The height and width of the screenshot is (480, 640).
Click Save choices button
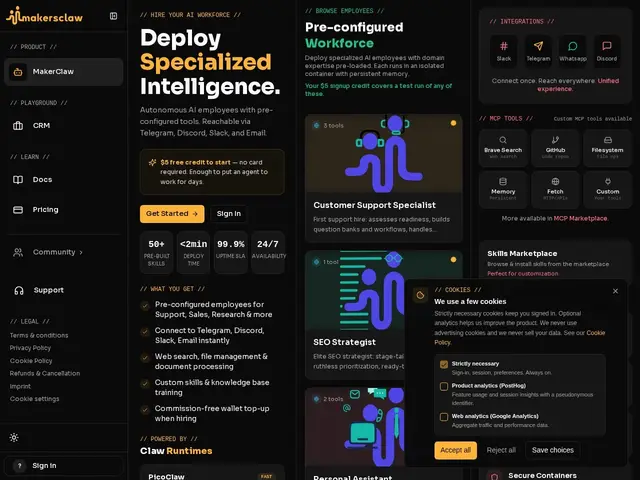[553, 450]
